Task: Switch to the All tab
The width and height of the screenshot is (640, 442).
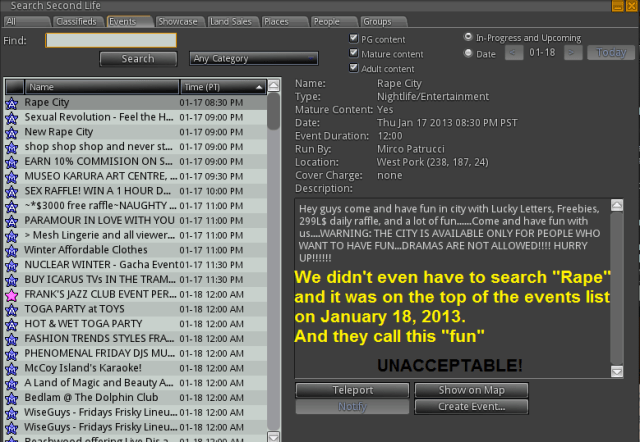Action: pyautogui.click(x=26, y=22)
